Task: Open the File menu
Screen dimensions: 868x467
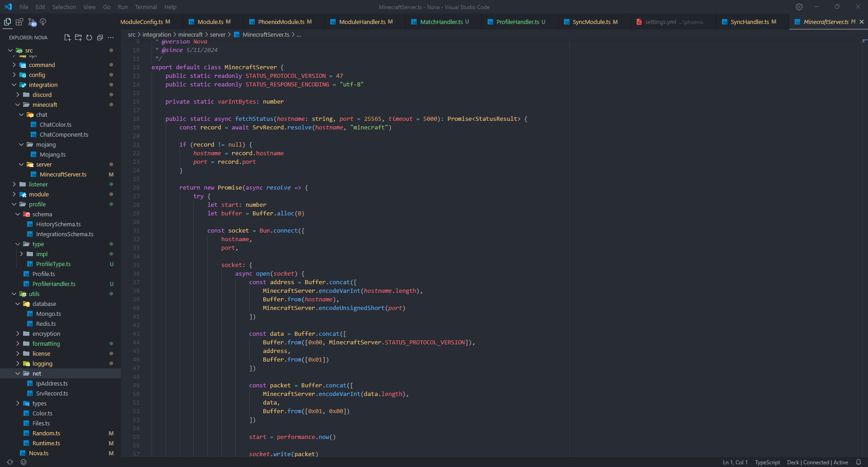Action: 24,7
